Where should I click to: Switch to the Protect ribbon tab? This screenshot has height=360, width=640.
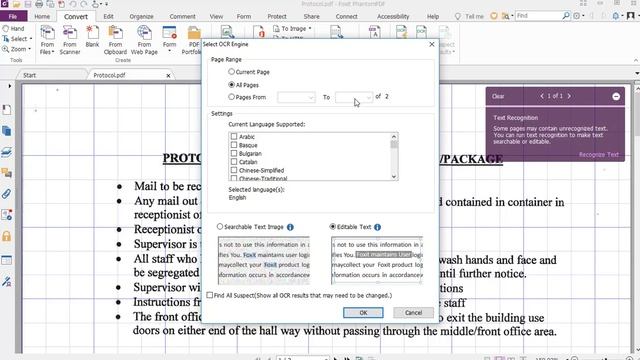coord(277,16)
